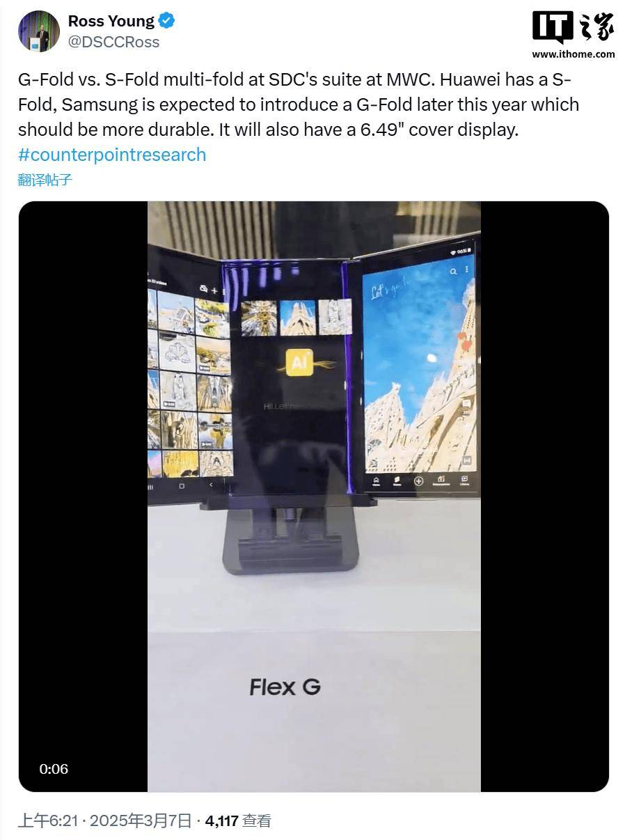Tap the three-dot menu on right screen
The width and height of the screenshot is (625, 840).
click(466, 270)
